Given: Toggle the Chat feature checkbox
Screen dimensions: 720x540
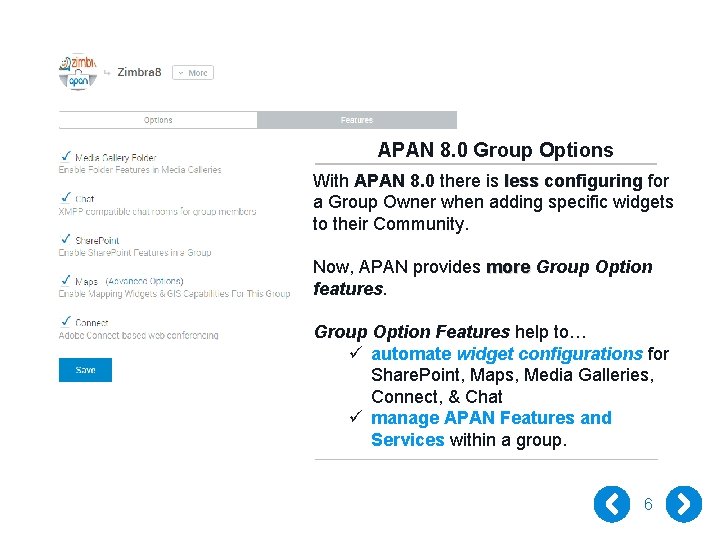Looking at the screenshot, I should (66, 197).
